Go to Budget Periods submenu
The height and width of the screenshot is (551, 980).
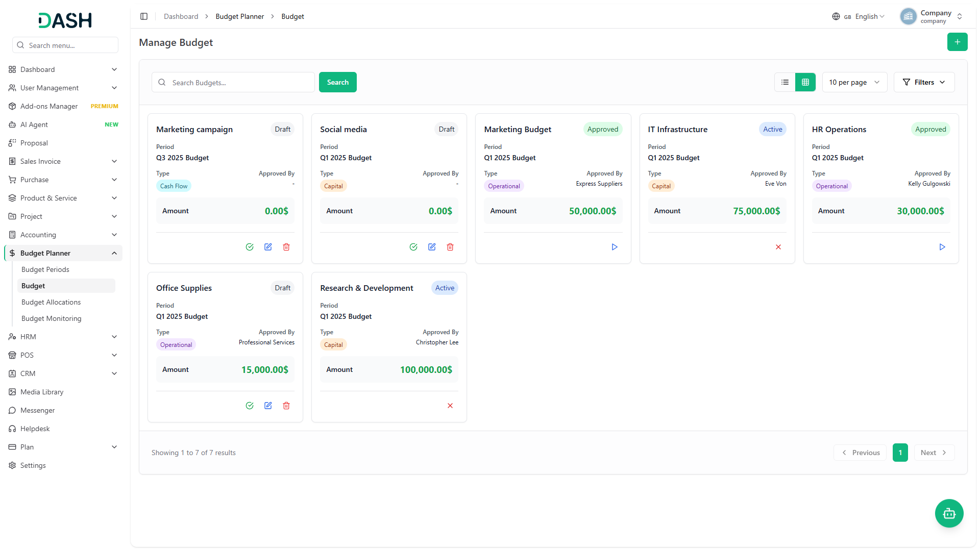(x=66, y=269)
